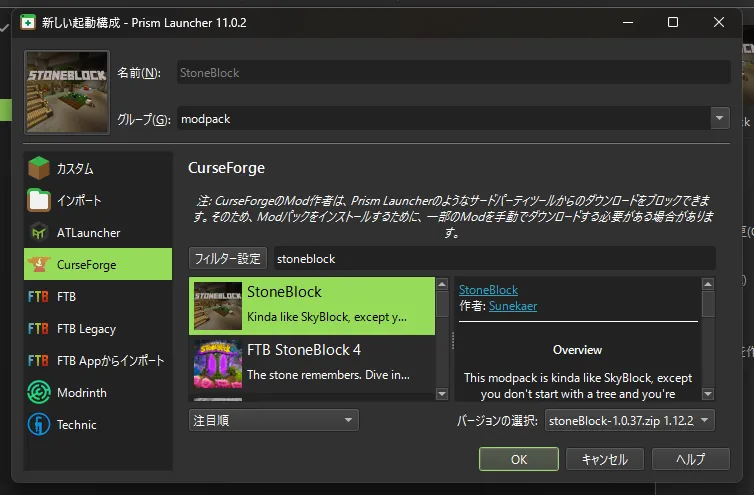Switch to the ATLauncher page
The width and height of the screenshot is (754, 495).
[98, 232]
